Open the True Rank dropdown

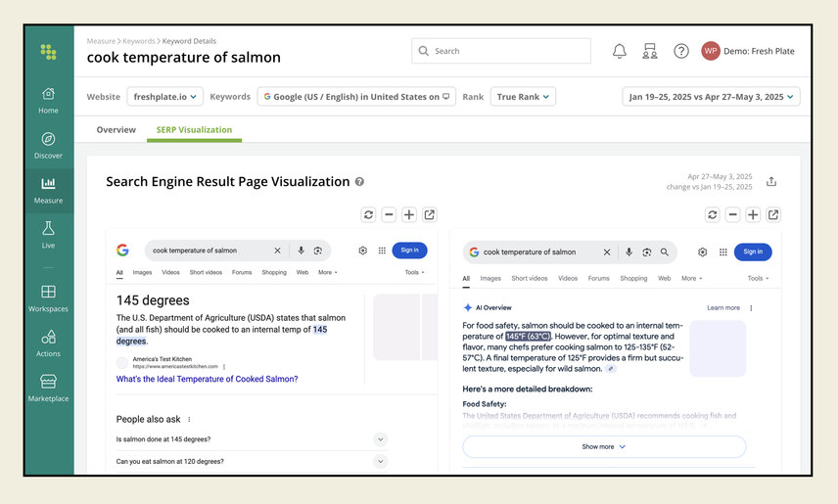click(x=523, y=97)
